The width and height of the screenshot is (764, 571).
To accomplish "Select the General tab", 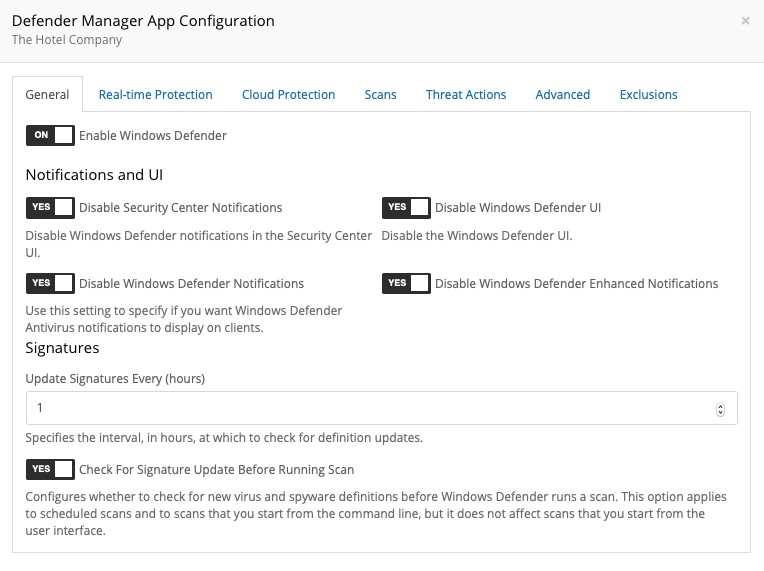I will 47,95.
